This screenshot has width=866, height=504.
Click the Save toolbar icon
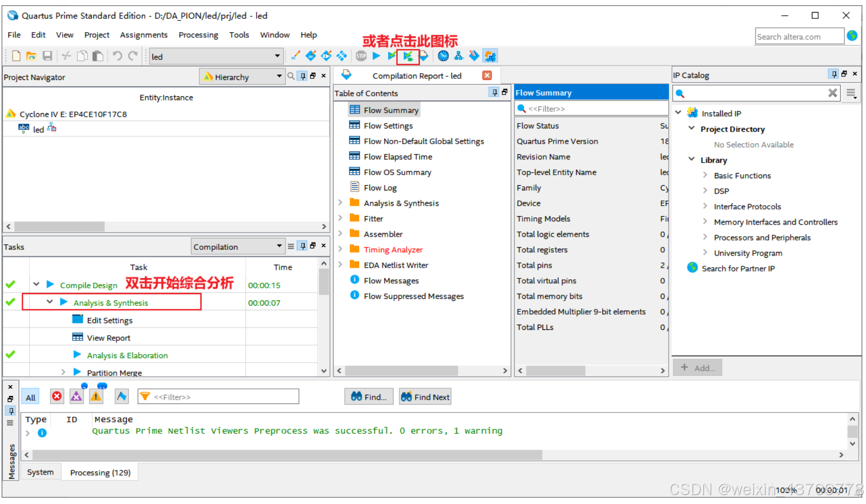(x=47, y=56)
